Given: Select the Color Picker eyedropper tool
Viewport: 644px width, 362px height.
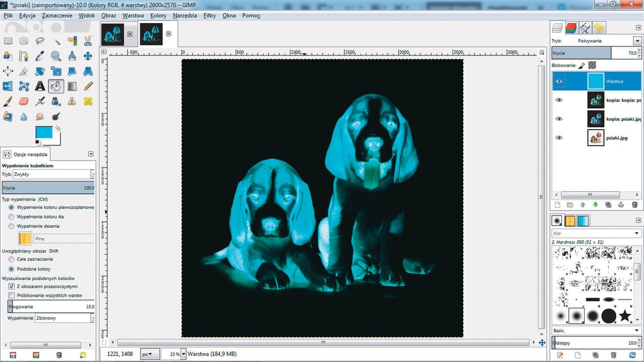Looking at the screenshot, I should [x=40, y=56].
